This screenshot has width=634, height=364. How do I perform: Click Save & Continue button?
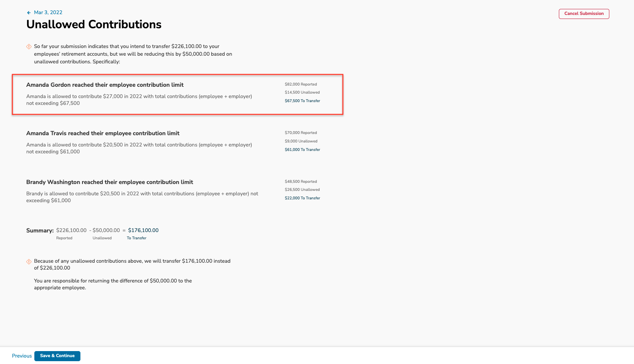[57, 356]
